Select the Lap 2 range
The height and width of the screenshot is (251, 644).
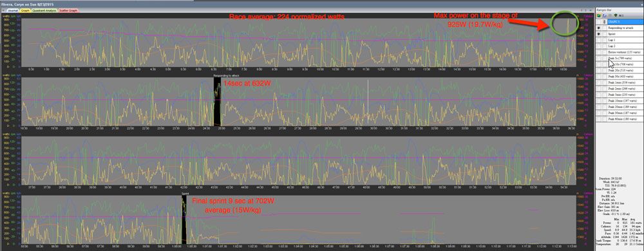tap(625, 46)
